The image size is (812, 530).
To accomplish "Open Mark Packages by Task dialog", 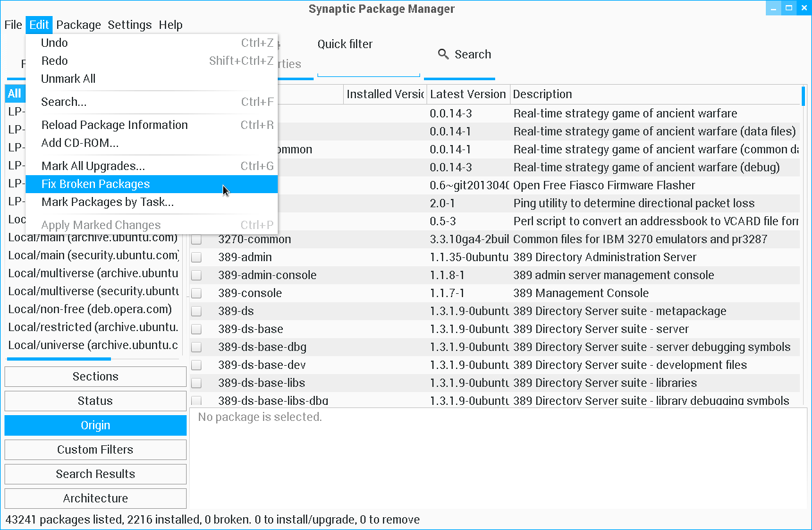I will (x=107, y=202).
